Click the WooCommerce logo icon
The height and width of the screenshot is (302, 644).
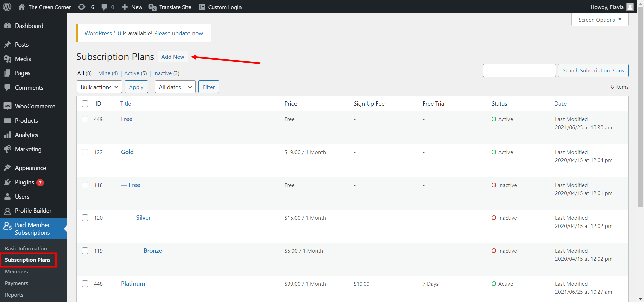[x=7, y=106]
